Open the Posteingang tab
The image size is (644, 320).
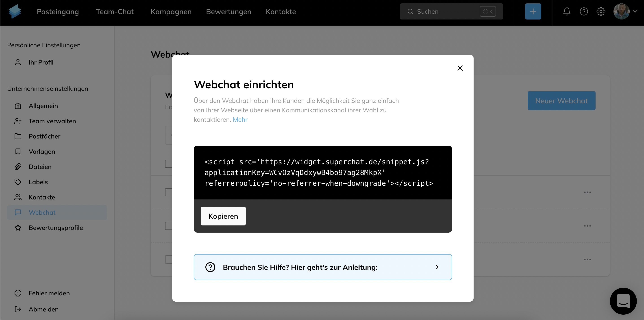point(58,11)
